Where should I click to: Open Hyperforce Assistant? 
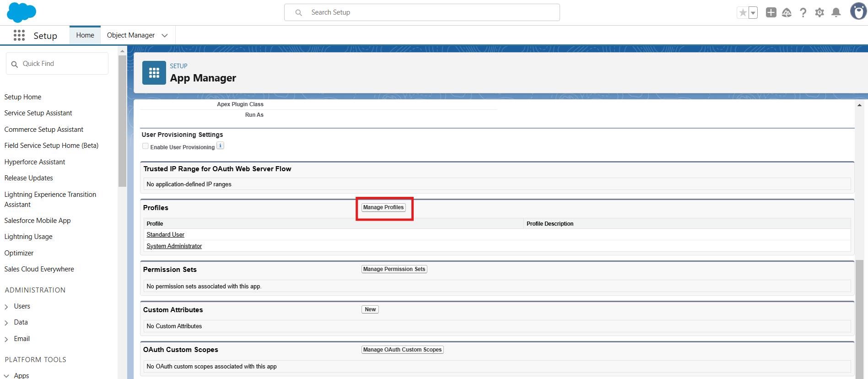point(35,162)
